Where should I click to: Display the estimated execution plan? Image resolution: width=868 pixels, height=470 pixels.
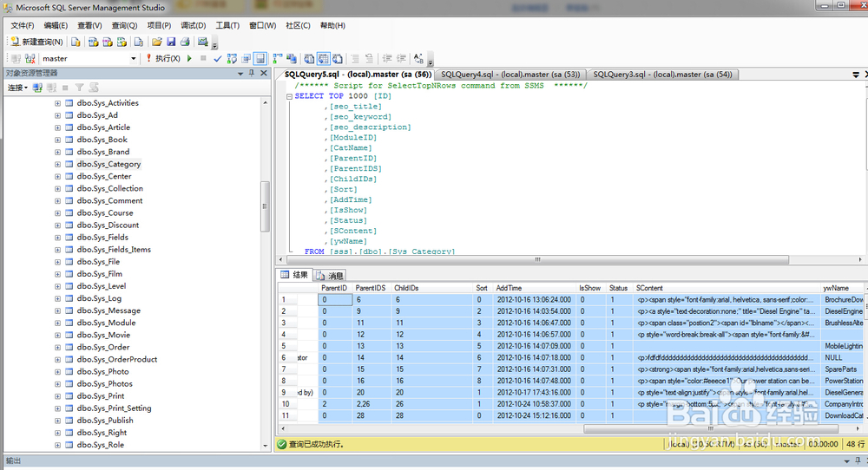coord(232,58)
